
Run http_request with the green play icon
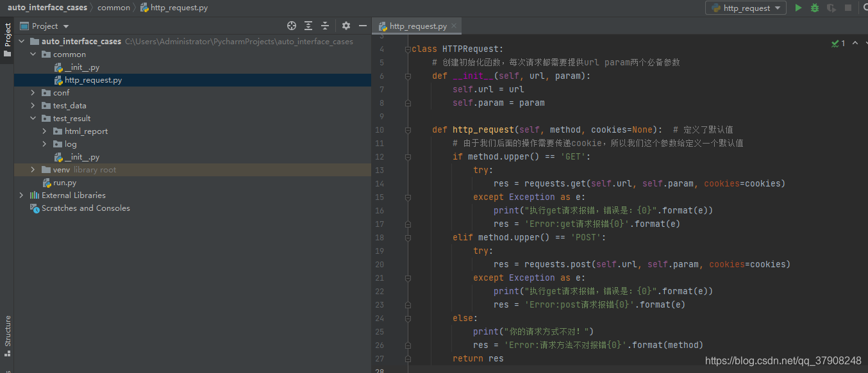[x=798, y=8]
